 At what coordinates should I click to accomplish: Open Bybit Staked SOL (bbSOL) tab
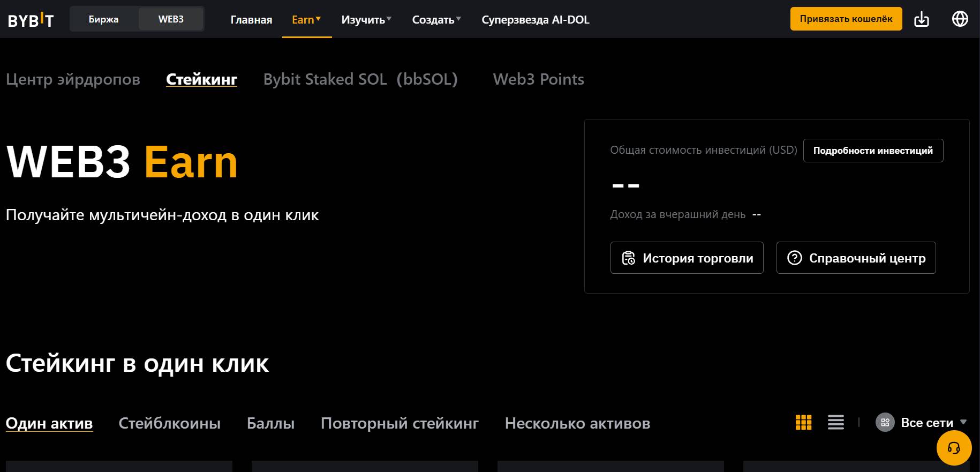pos(360,79)
